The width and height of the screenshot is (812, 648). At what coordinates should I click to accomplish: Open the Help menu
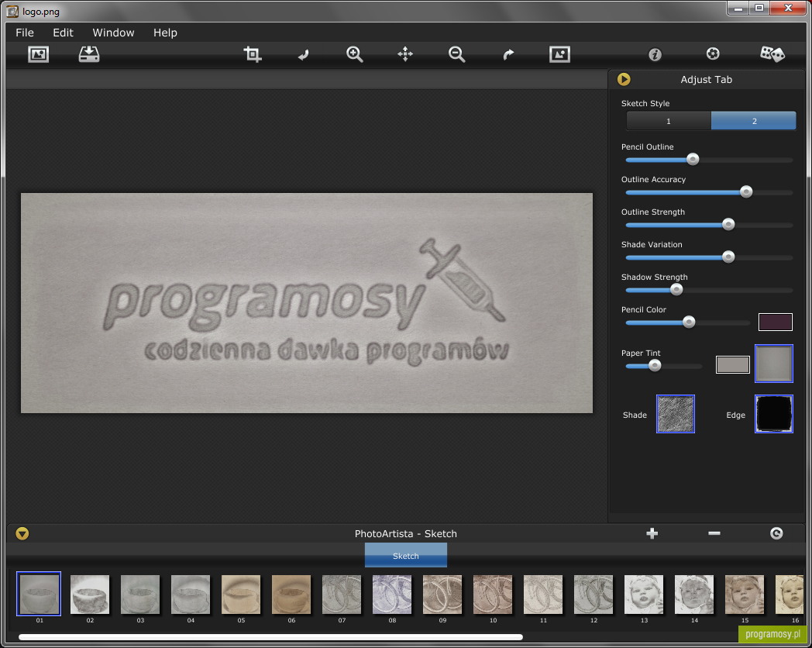click(x=165, y=33)
